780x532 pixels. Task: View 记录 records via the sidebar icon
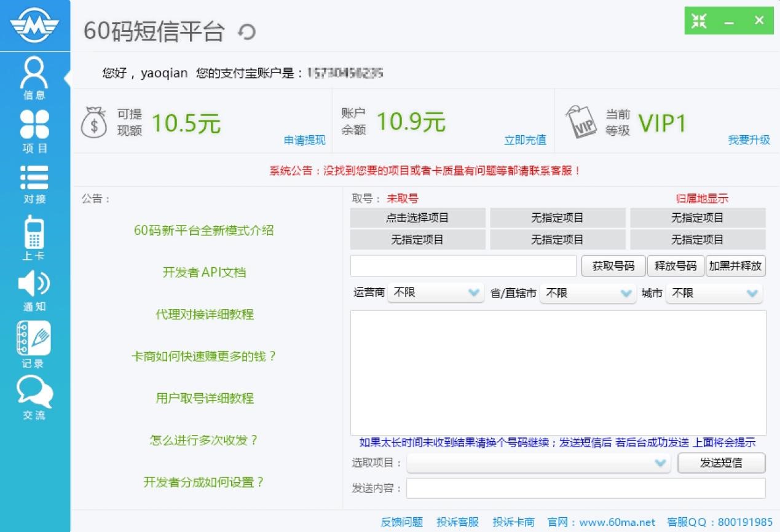(34, 338)
